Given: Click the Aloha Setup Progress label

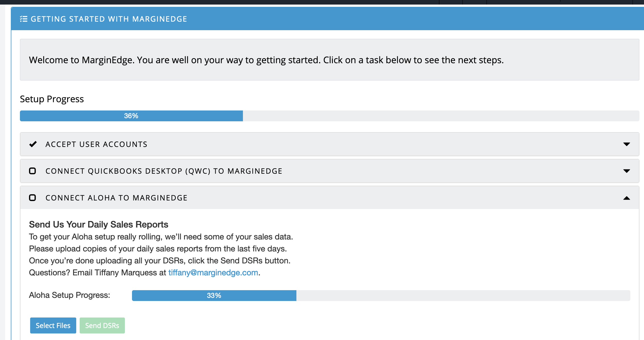Looking at the screenshot, I should 70,295.
